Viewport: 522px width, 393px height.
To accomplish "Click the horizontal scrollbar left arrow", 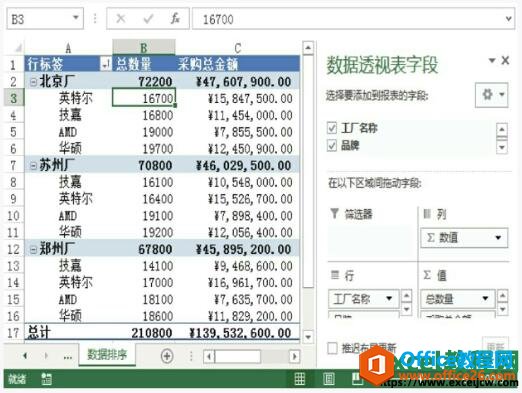I will point(209,356).
